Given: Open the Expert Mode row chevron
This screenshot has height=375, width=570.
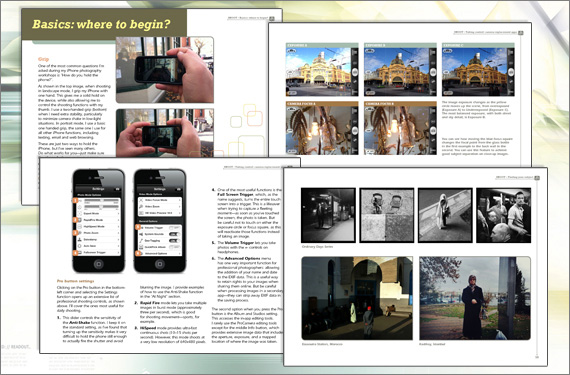Looking at the screenshot, I should 118,213.
